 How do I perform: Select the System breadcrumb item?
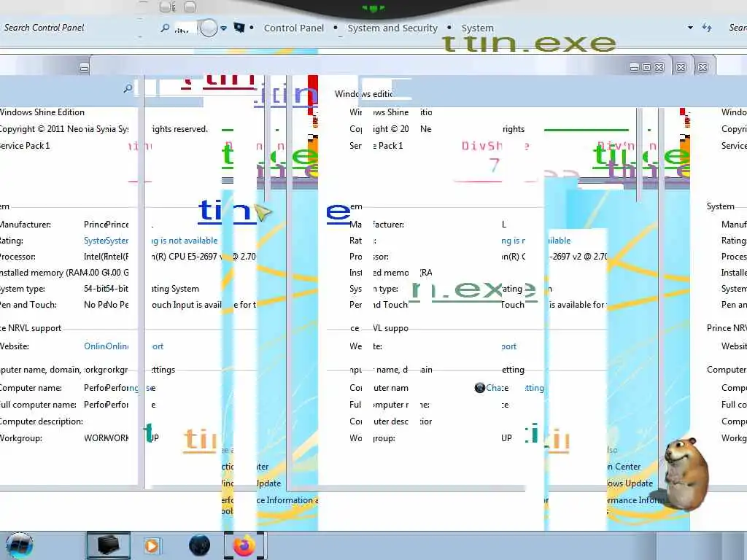coord(477,28)
